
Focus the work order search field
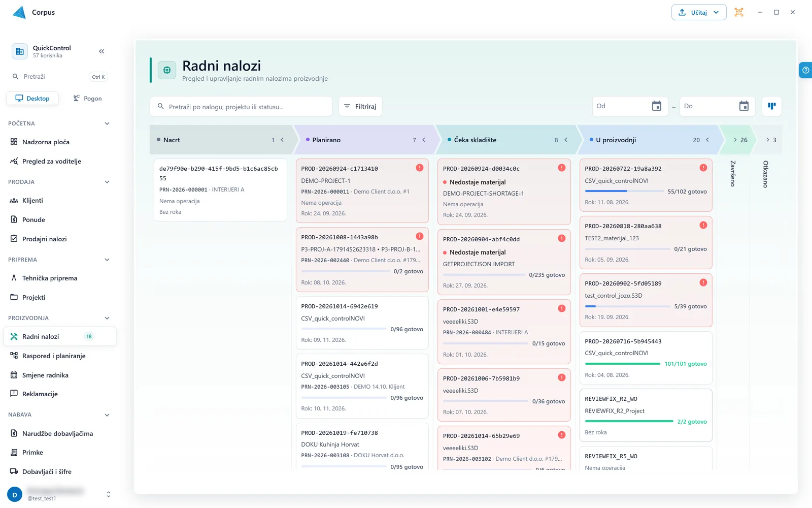click(241, 107)
